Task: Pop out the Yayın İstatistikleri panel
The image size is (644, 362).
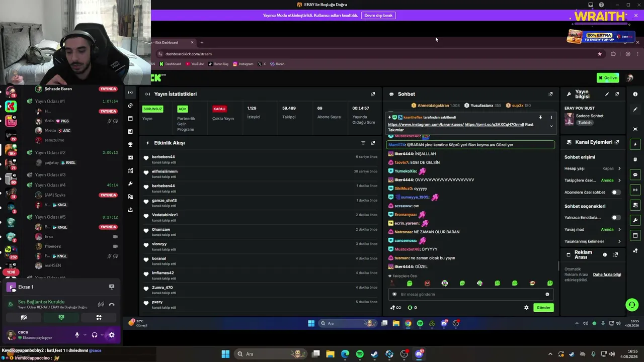Action: click(373, 94)
